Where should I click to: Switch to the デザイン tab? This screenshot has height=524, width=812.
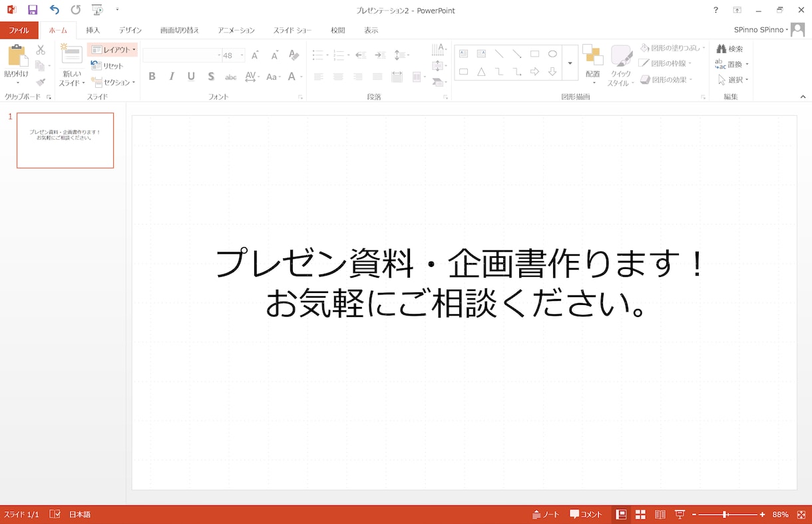(x=130, y=31)
